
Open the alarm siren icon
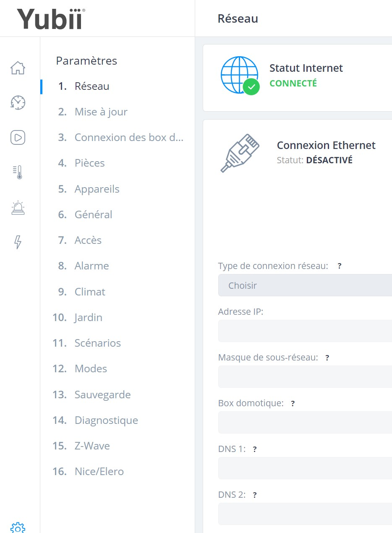click(x=18, y=208)
